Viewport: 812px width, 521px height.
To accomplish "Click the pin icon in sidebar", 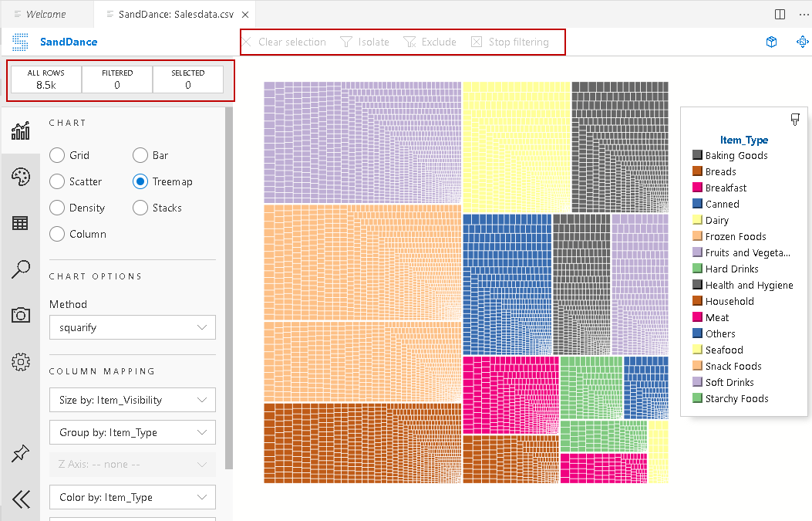I will (x=20, y=454).
